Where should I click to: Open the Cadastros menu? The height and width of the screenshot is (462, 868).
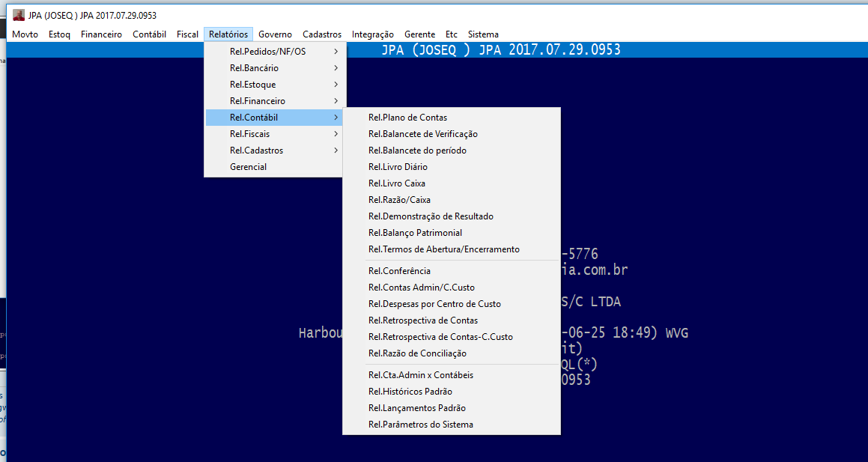point(322,34)
